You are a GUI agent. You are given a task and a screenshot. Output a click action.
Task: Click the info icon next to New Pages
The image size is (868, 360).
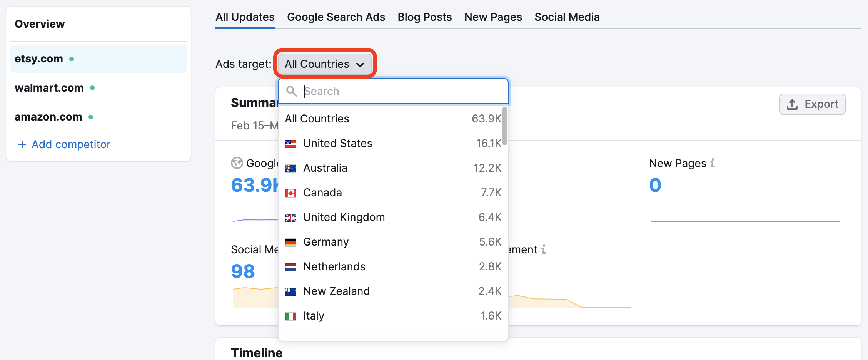pos(713,163)
